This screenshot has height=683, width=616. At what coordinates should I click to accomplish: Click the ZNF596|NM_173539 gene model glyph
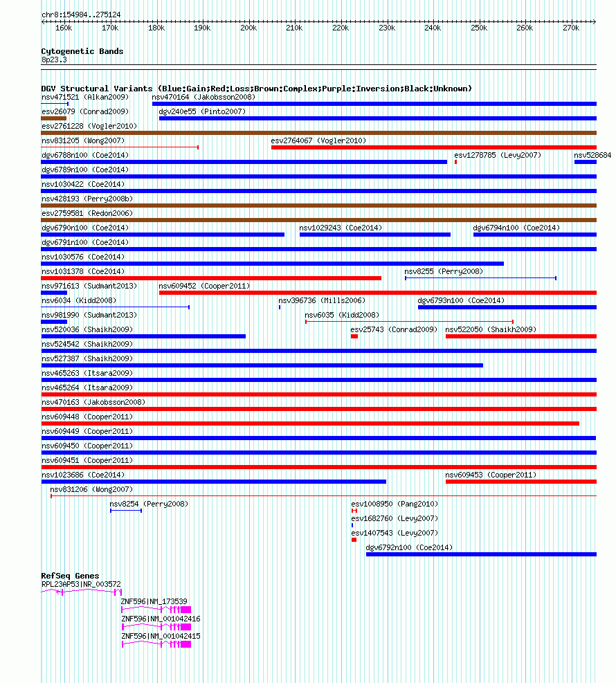coord(156,610)
